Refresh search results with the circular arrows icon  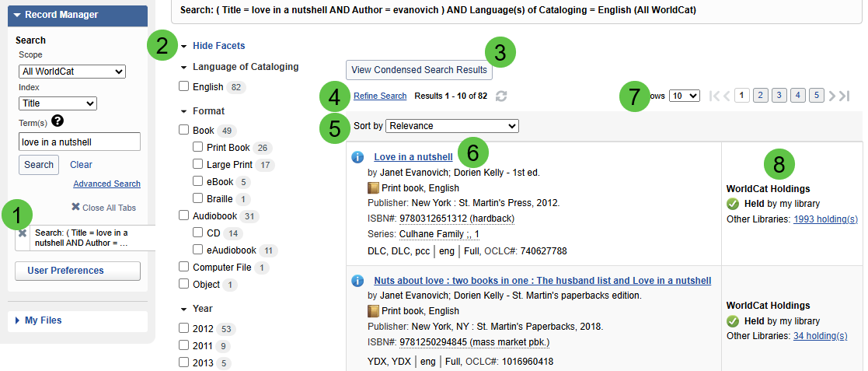[501, 96]
